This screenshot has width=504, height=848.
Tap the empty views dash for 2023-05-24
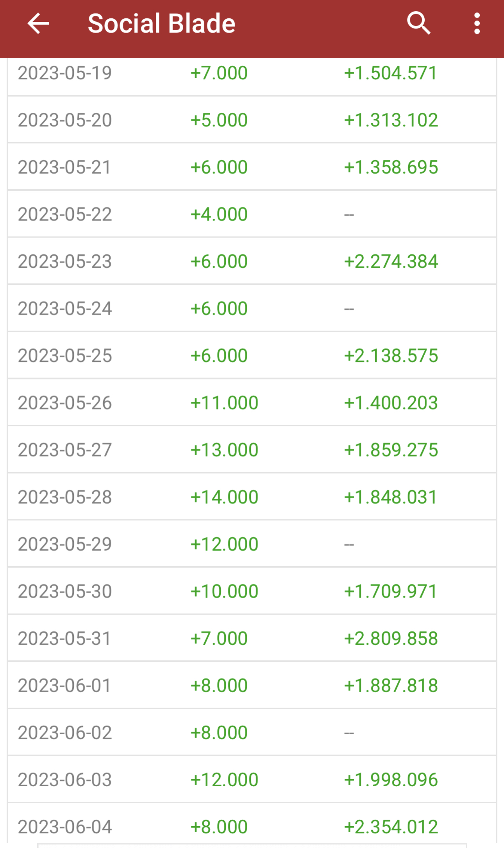[349, 309]
